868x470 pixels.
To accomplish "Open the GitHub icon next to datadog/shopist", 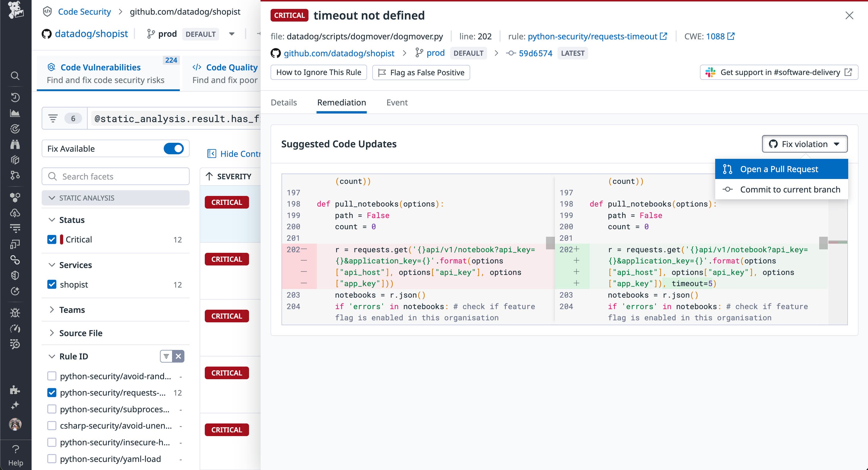I will pos(47,33).
